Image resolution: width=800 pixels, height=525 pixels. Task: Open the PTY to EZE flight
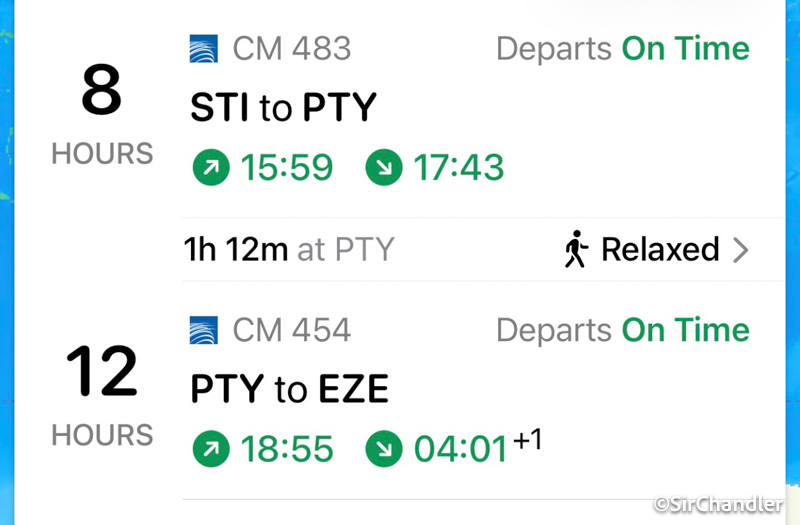[x=289, y=390]
